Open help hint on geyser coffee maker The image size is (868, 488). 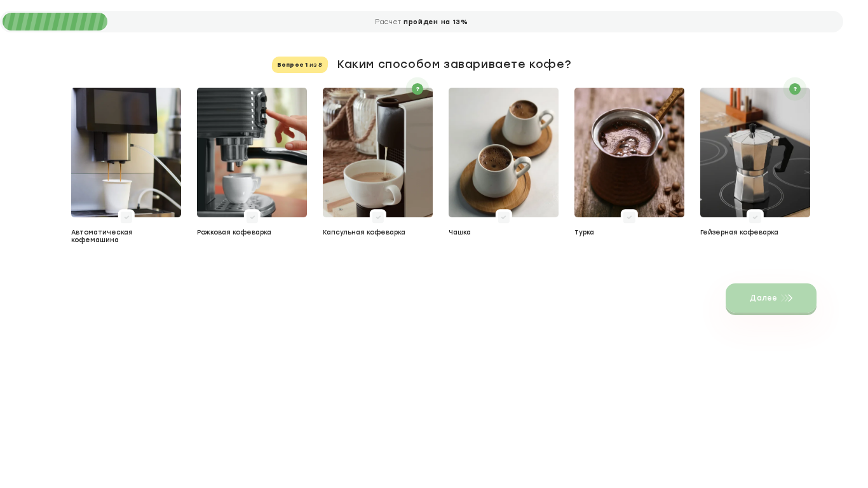795,89
